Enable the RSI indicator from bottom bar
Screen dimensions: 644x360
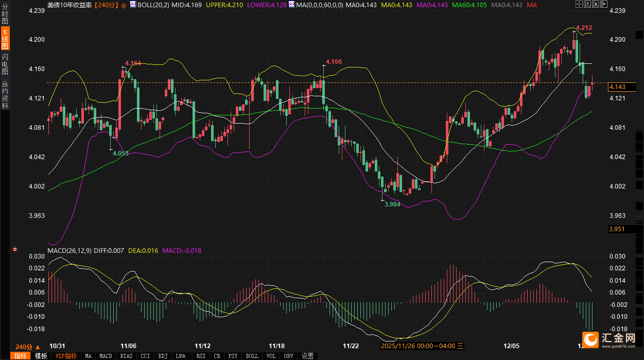(201, 356)
